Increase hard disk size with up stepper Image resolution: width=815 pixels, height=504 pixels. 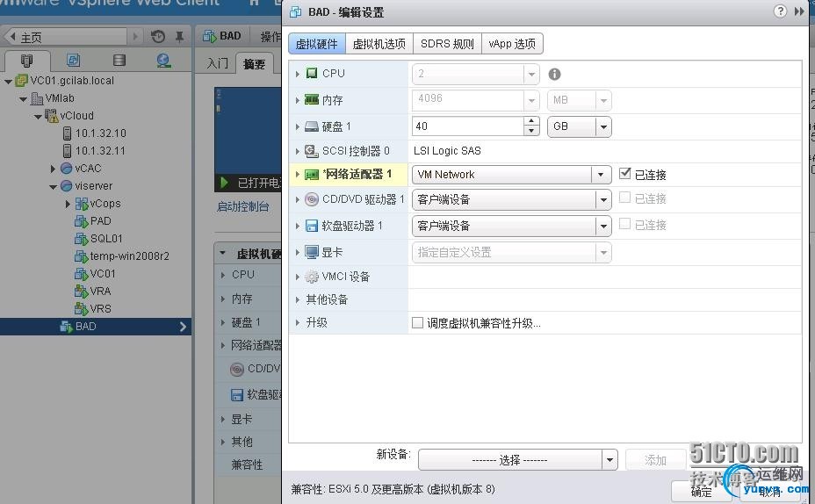[x=530, y=121]
